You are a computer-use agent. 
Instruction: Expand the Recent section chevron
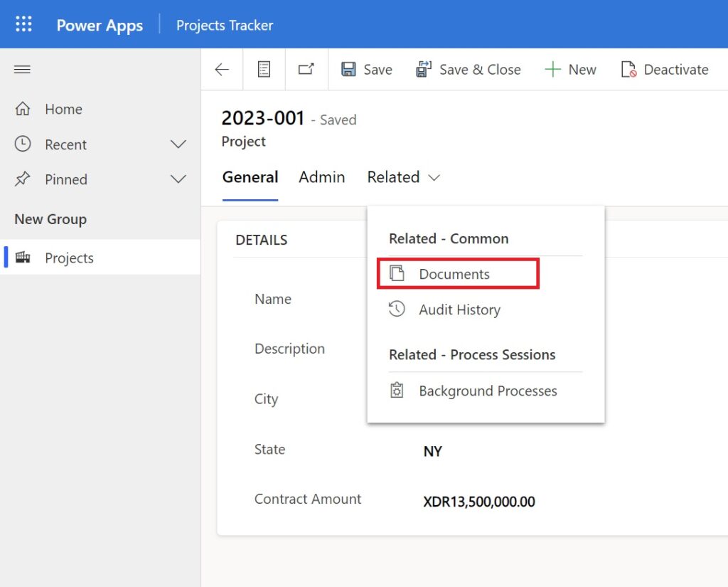pos(177,144)
